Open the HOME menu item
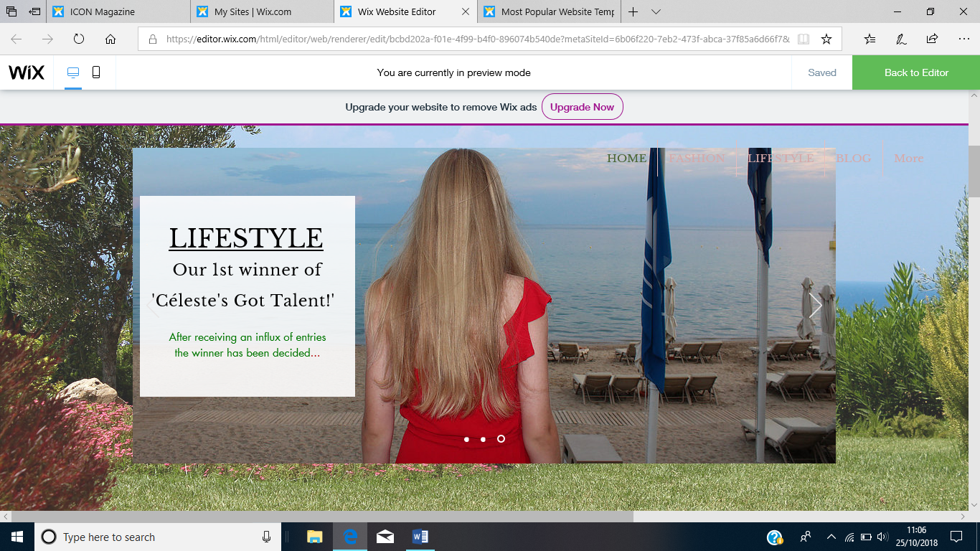Image resolution: width=980 pixels, height=551 pixels. click(626, 158)
